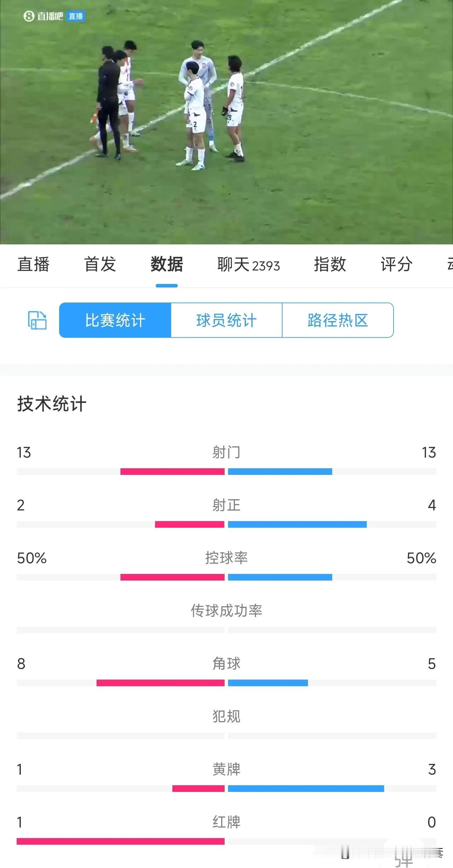Select the 比赛统计 segment

[115, 320]
